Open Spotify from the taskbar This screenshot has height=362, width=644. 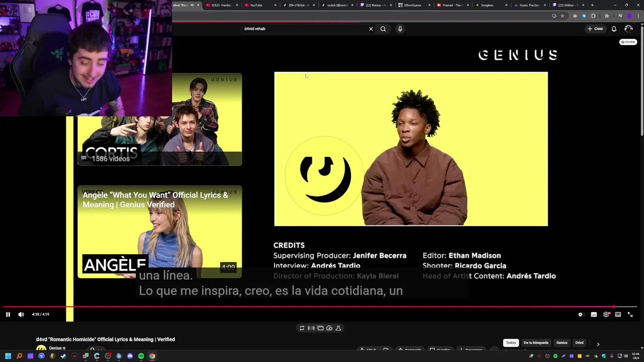tap(141, 356)
